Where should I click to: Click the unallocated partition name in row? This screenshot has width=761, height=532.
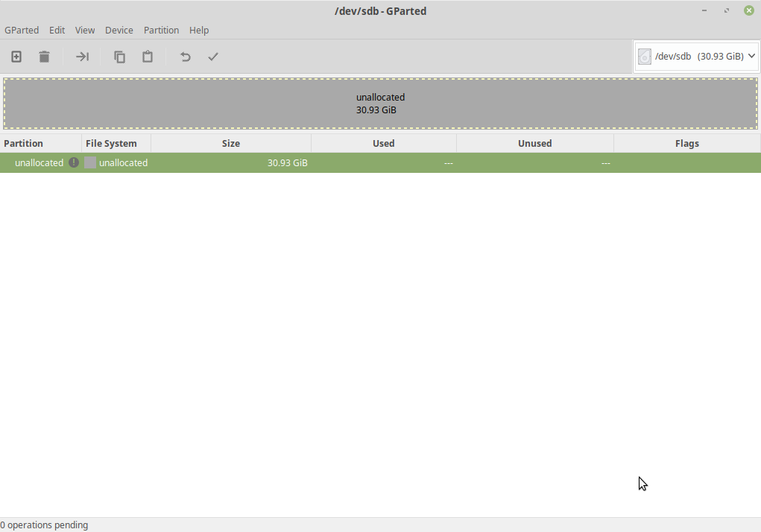[x=39, y=163]
